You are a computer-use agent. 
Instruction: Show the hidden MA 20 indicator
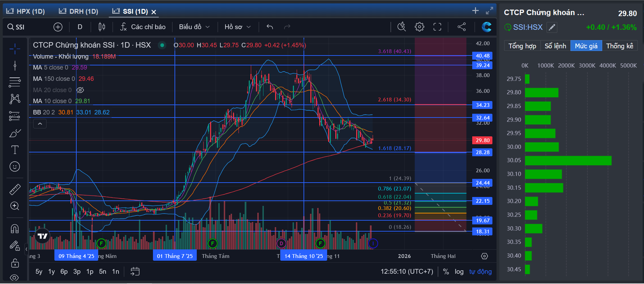coord(80,90)
